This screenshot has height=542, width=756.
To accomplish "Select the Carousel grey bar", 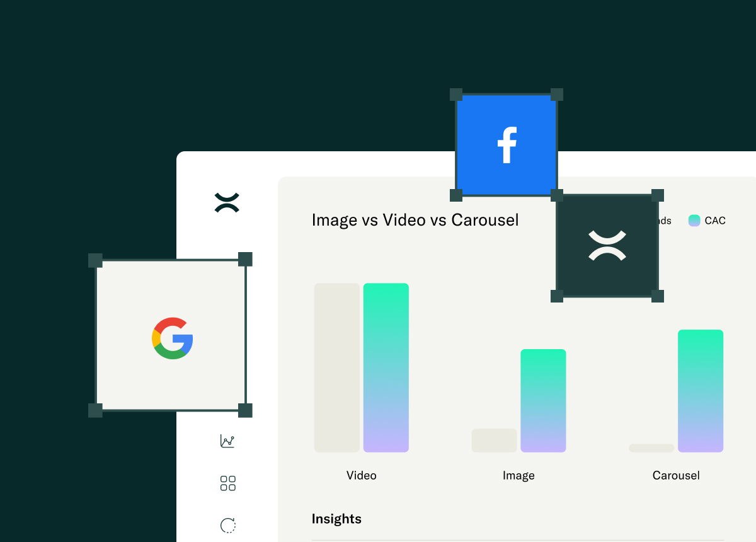I will pos(651,448).
